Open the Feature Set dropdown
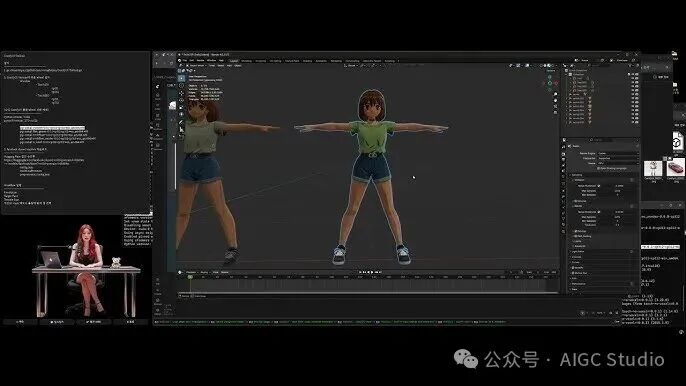This screenshot has width=686, height=386. click(x=618, y=158)
